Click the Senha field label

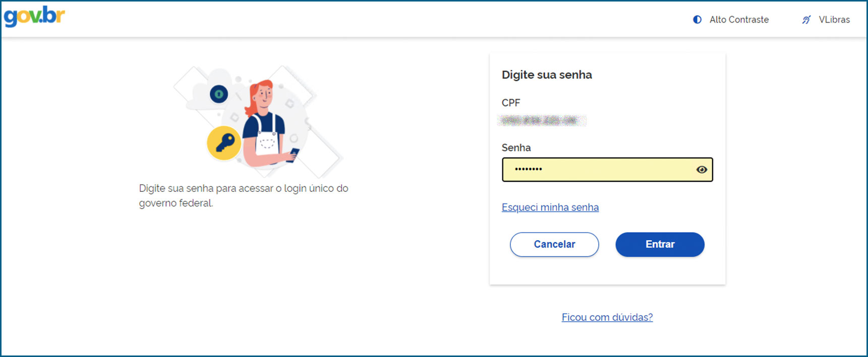(516, 147)
